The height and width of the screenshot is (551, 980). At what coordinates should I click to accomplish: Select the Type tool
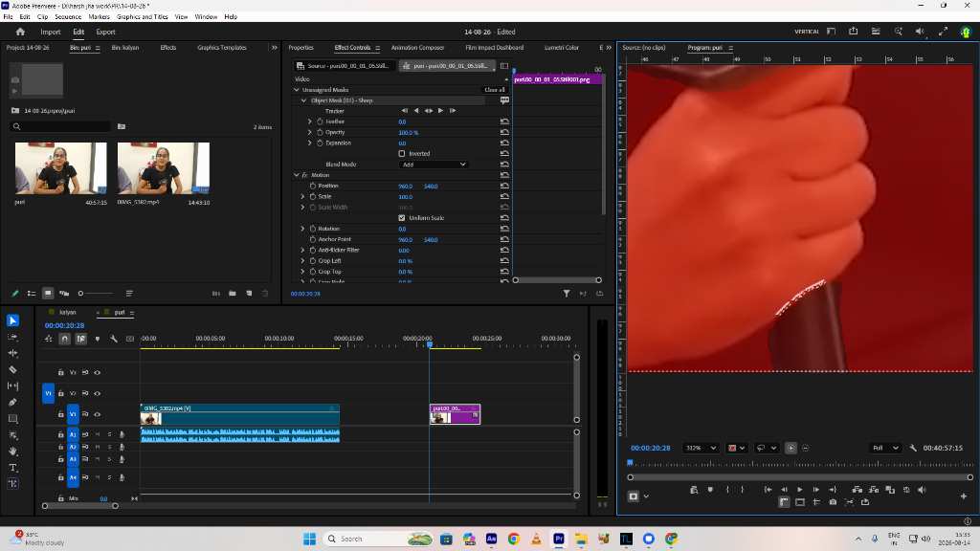[12, 467]
